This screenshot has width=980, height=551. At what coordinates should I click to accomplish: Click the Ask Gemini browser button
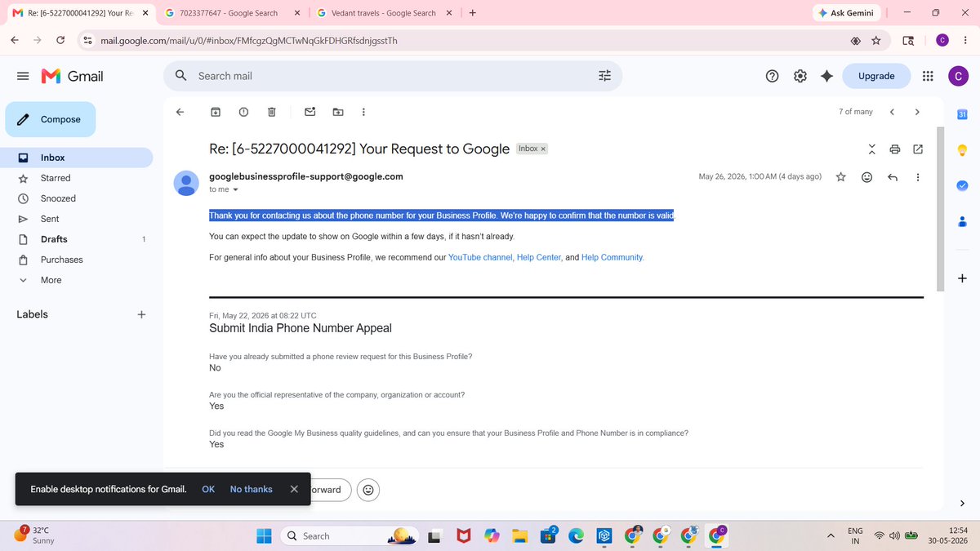[x=847, y=13]
